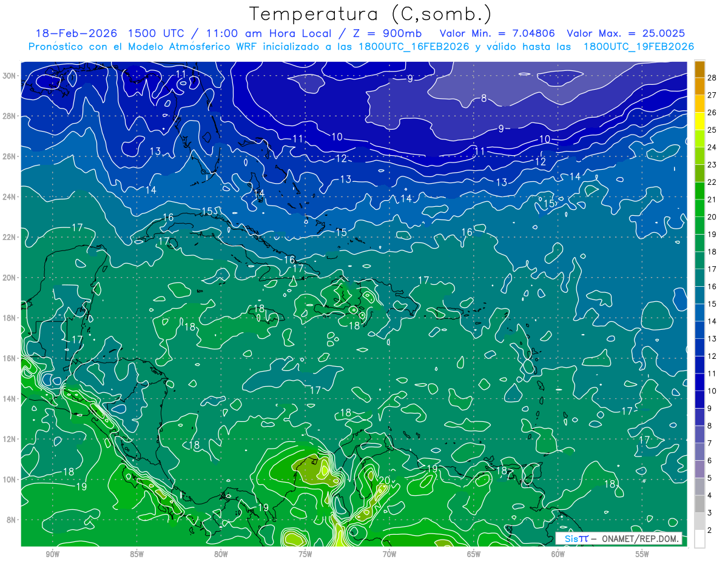Click the "90W" longitude axis label
The width and height of the screenshot is (728, 562).
pyautogui.click(x=52, y=554)
